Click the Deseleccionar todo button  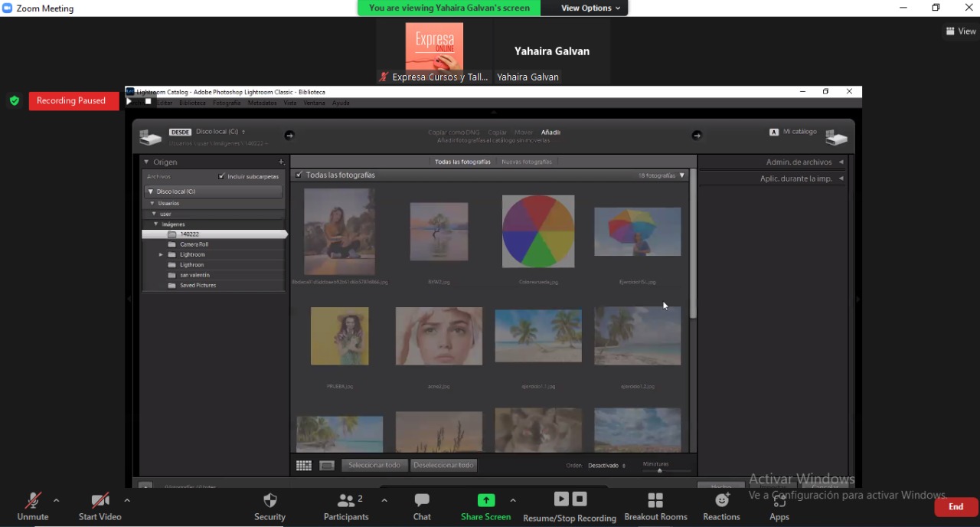(444, 465)
